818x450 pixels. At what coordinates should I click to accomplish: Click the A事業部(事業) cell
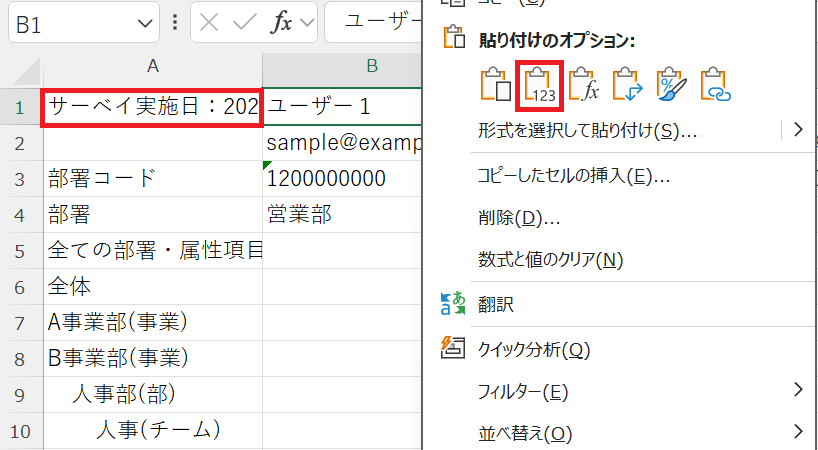[153, 323]
